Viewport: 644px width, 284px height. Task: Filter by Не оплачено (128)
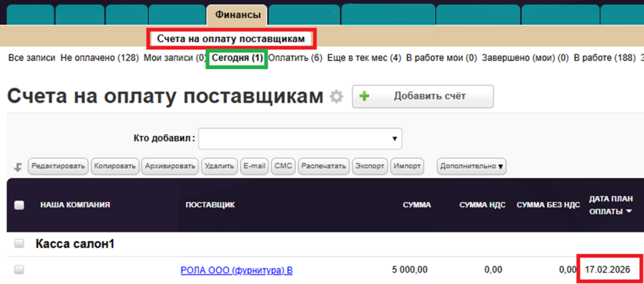point(99,58)
